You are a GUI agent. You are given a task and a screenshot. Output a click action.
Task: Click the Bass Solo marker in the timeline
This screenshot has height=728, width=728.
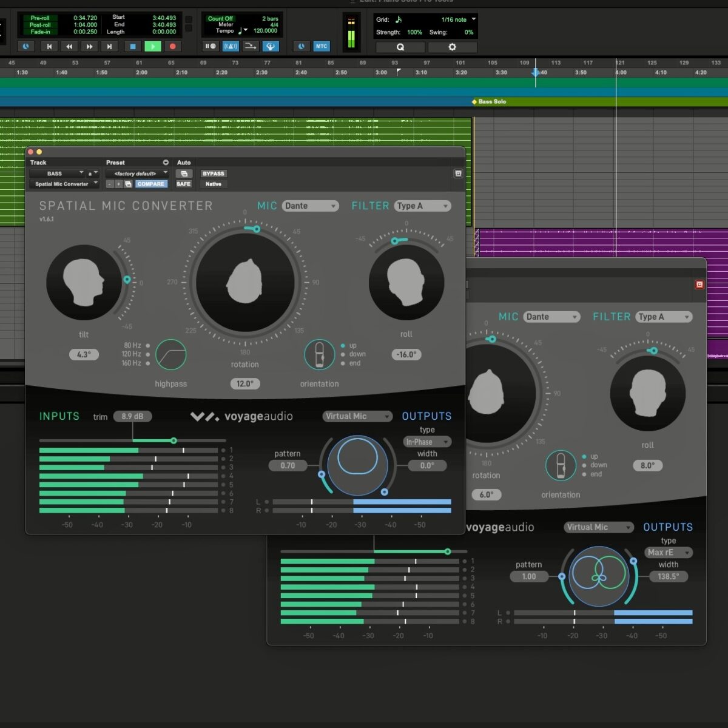(490, 101)
